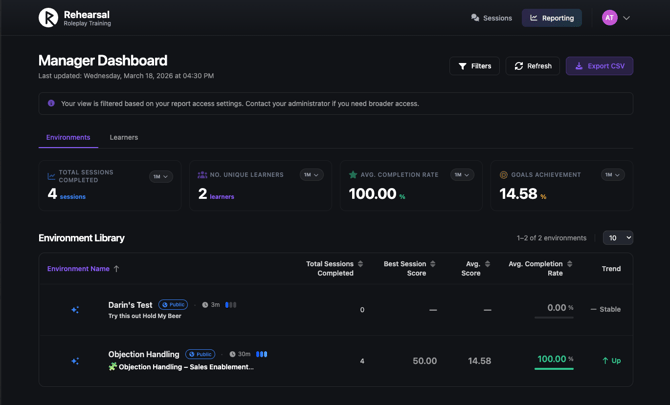Click the Objection Handling completion progress bar

(x=553, y=369)
